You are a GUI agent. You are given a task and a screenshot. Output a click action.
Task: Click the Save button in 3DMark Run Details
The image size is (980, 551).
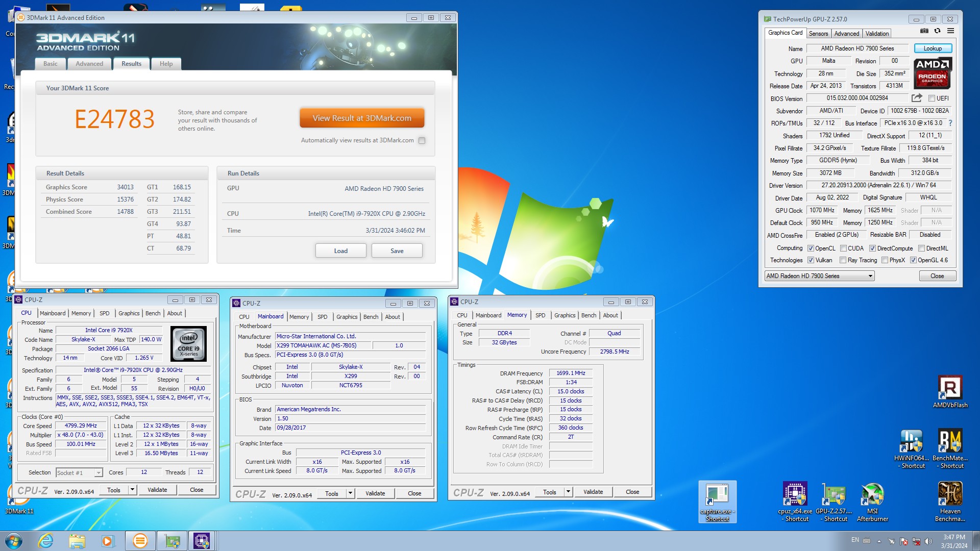pyautogui.click(x=397, y=251)
